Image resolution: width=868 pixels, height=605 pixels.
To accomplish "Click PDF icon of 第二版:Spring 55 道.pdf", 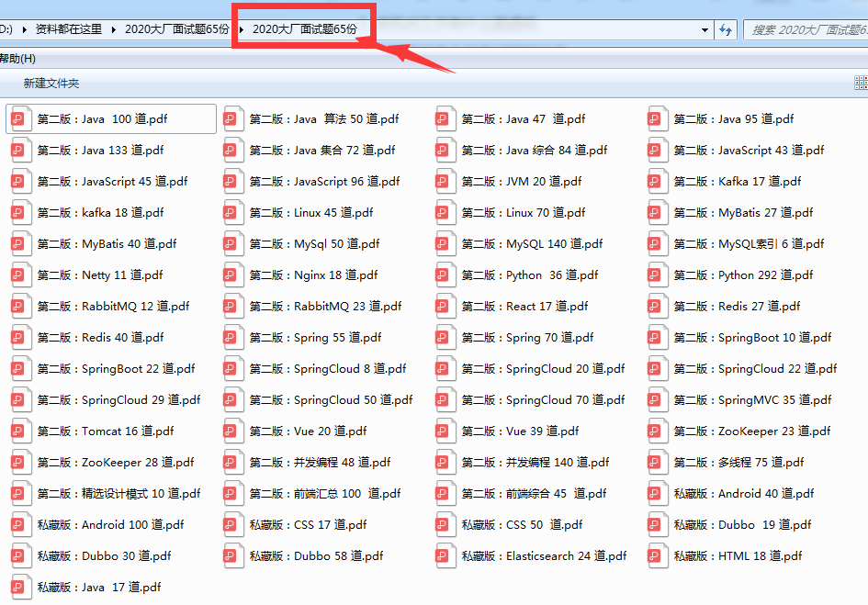I will (232, 338).
